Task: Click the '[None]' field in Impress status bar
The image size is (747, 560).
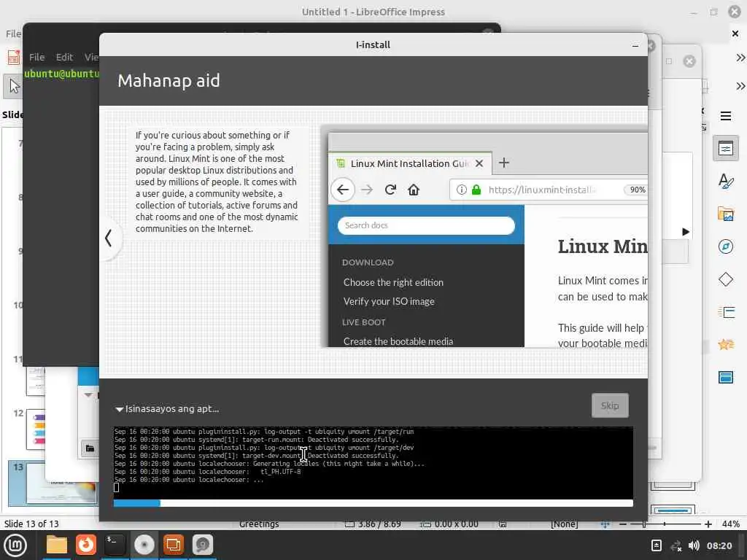Action: 565,524
